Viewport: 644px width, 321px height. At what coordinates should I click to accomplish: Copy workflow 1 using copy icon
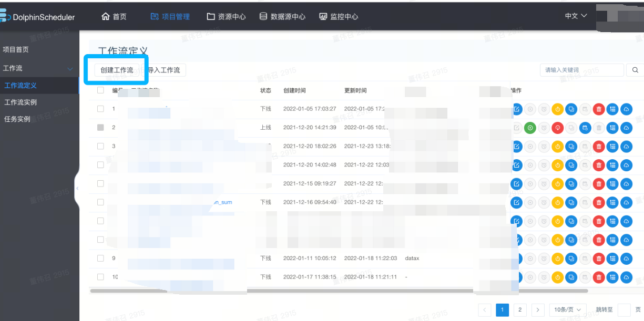pos(571,109)
